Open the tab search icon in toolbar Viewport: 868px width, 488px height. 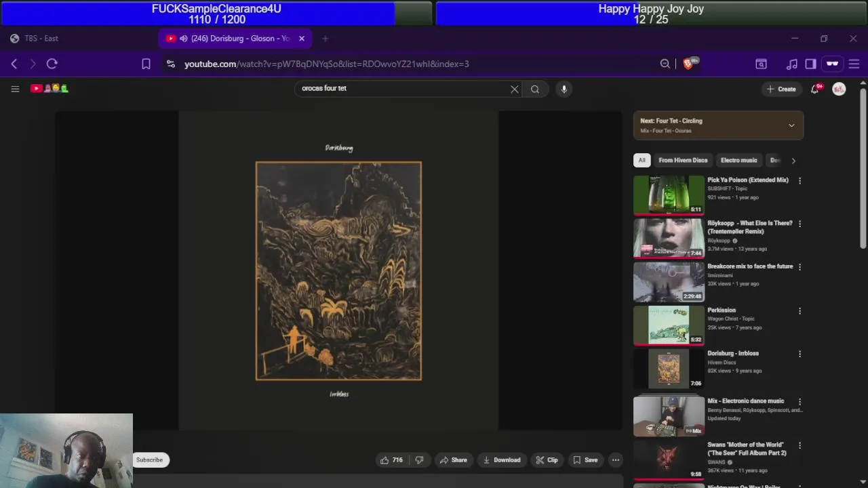tap(762, 64)
